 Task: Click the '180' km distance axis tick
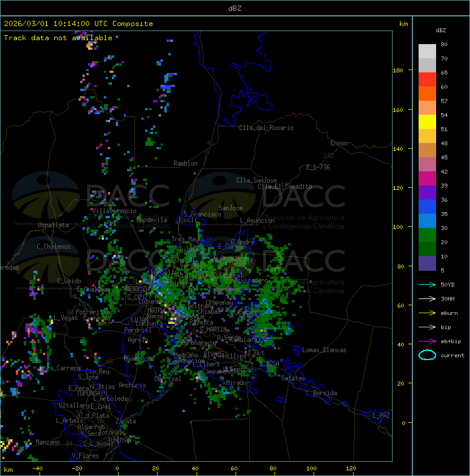coord(398,71)
